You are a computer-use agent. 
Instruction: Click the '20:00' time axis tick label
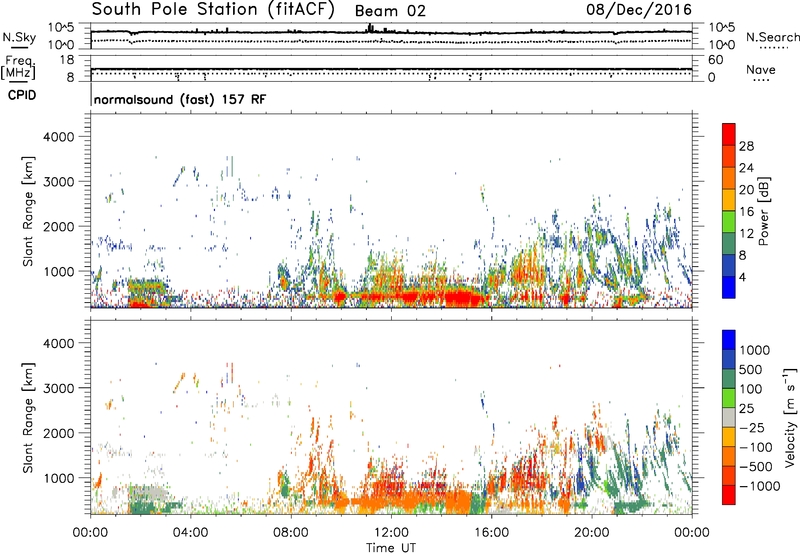point(591,533)
